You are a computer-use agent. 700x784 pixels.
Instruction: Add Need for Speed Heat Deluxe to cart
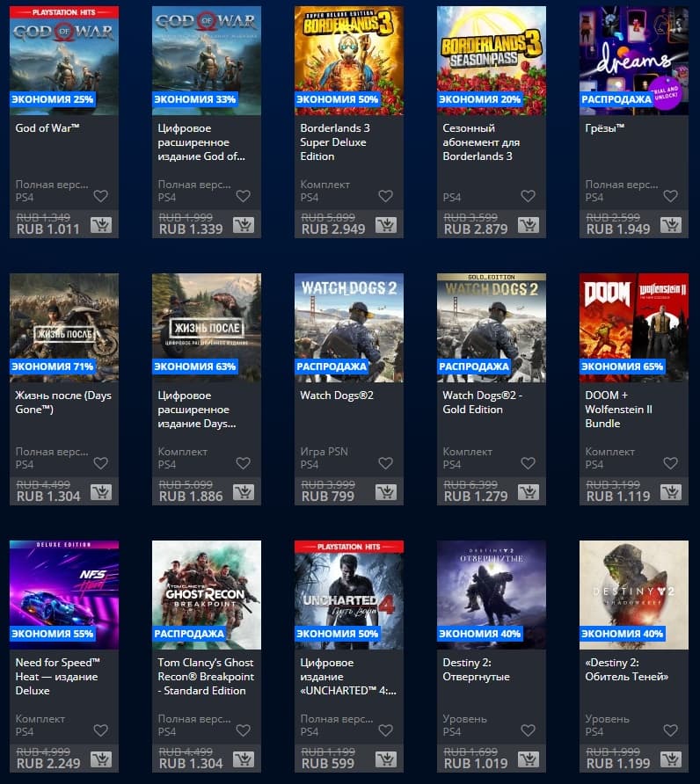(101, 759)
